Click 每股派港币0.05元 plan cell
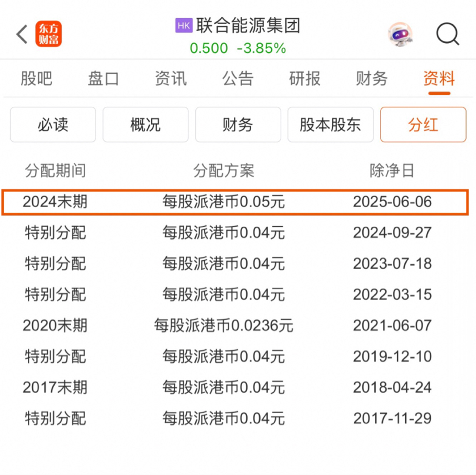476x475 pixels. click(224, 202)
